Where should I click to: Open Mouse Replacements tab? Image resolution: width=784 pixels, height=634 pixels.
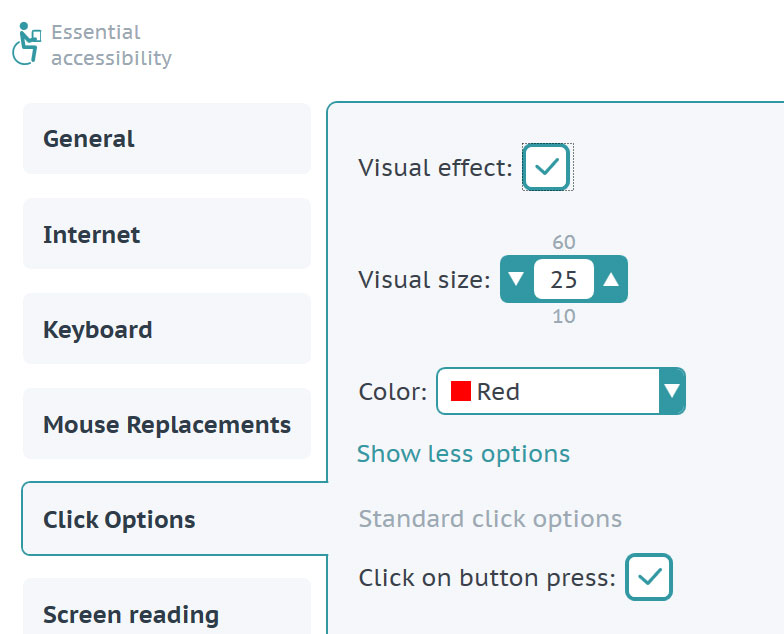[167, 424]
